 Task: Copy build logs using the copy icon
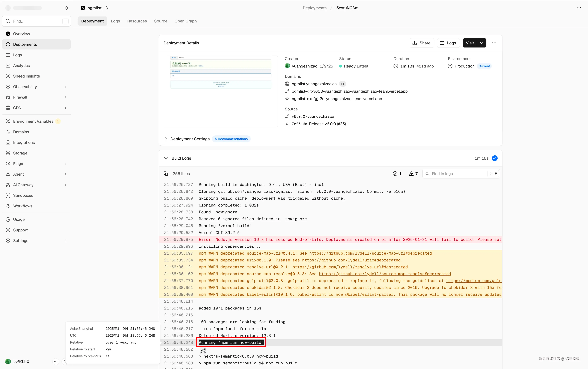coord(166,174)
